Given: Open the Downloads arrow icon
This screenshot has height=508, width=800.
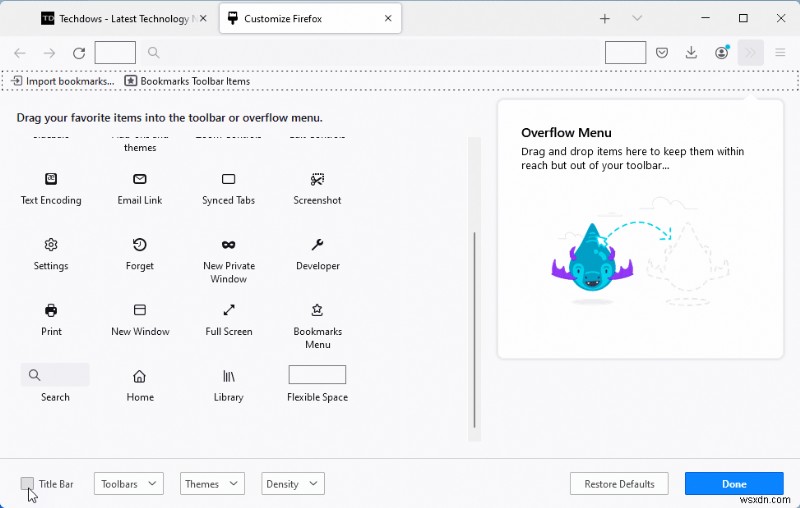Looking at the screenshot, I should point(691,53).
